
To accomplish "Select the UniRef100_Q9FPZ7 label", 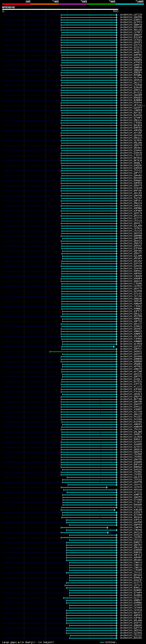I will pos(131,349).
